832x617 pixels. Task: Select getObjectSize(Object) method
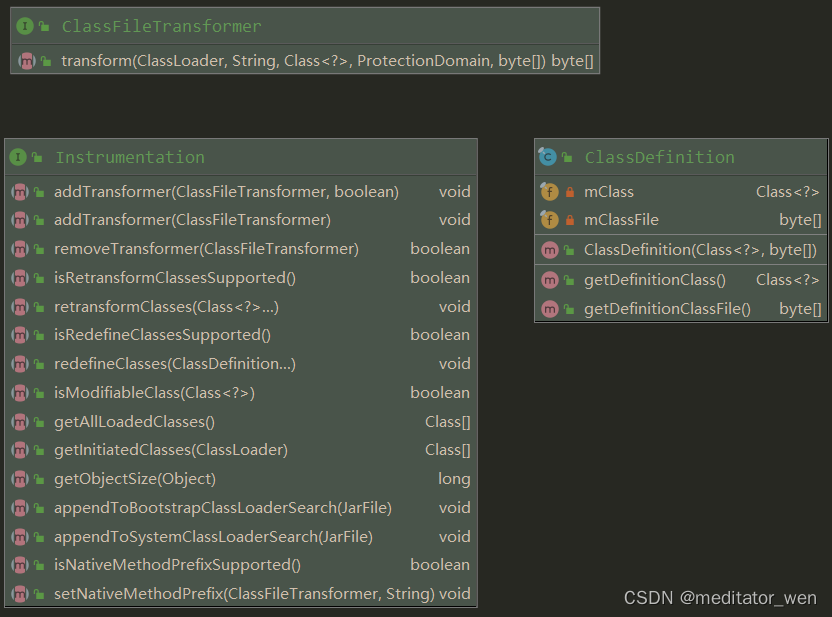(x=135, y=479)
